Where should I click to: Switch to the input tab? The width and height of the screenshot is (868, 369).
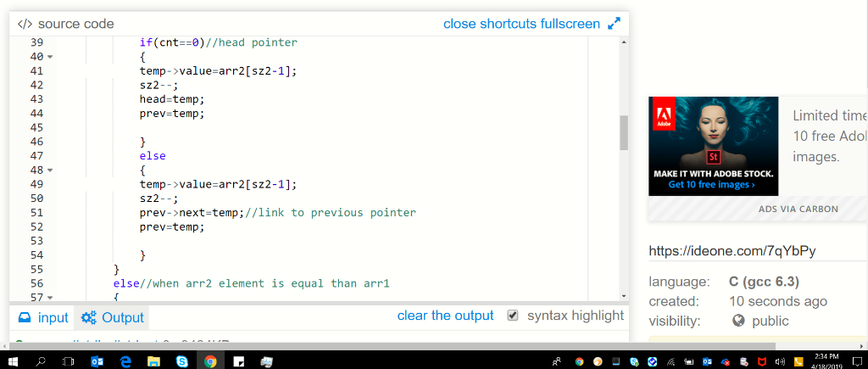[42, 317]
